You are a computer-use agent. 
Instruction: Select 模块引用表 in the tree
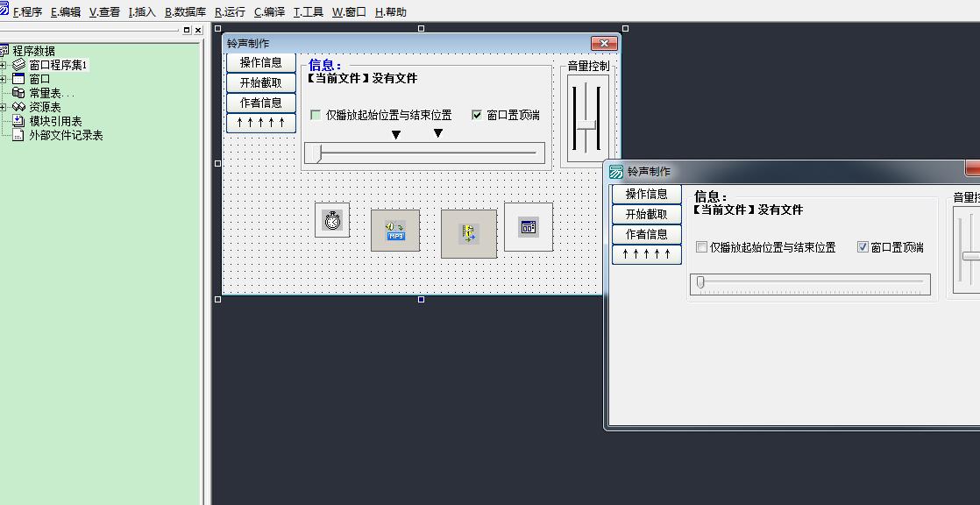point(55,121)
